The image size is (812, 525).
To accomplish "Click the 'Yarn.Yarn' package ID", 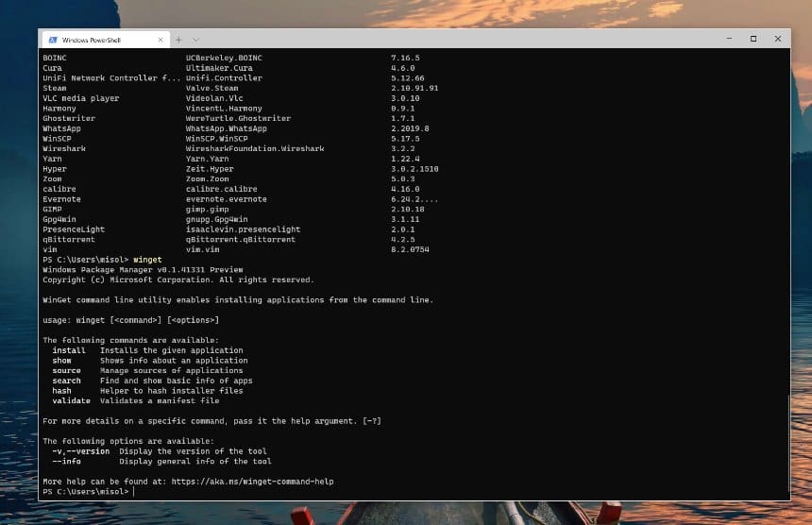I will (x=207, y=159).
